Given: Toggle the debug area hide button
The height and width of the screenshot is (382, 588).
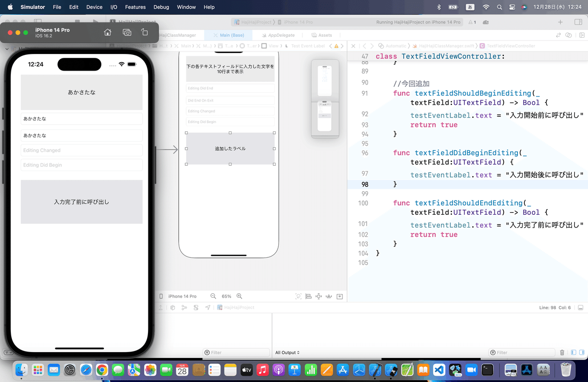Looking at the screenshot, I should pos(581,307).
